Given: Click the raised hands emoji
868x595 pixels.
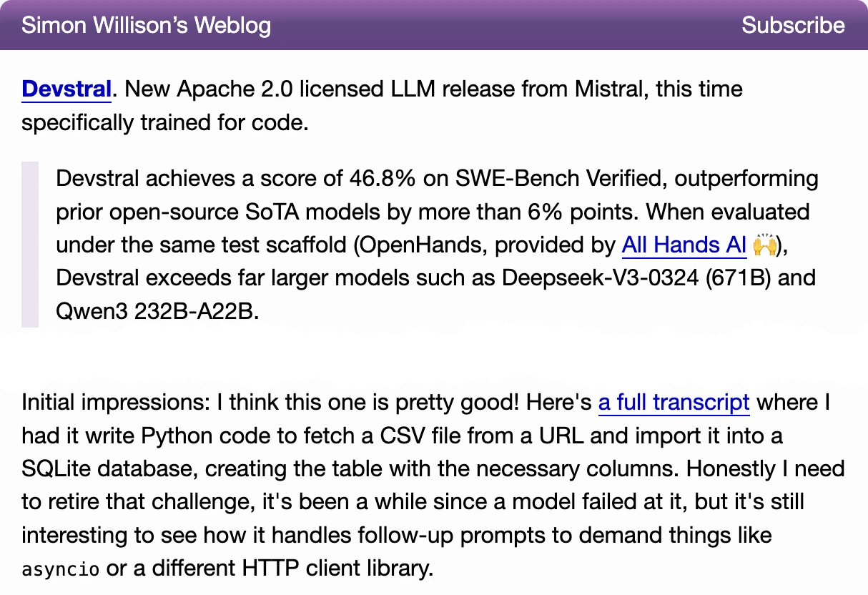Looking at the screenshot, I should click(x=765, y=245).
